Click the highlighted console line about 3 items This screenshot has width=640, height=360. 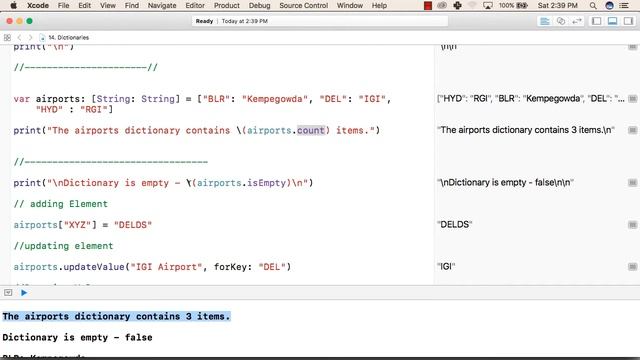(116, 316)
